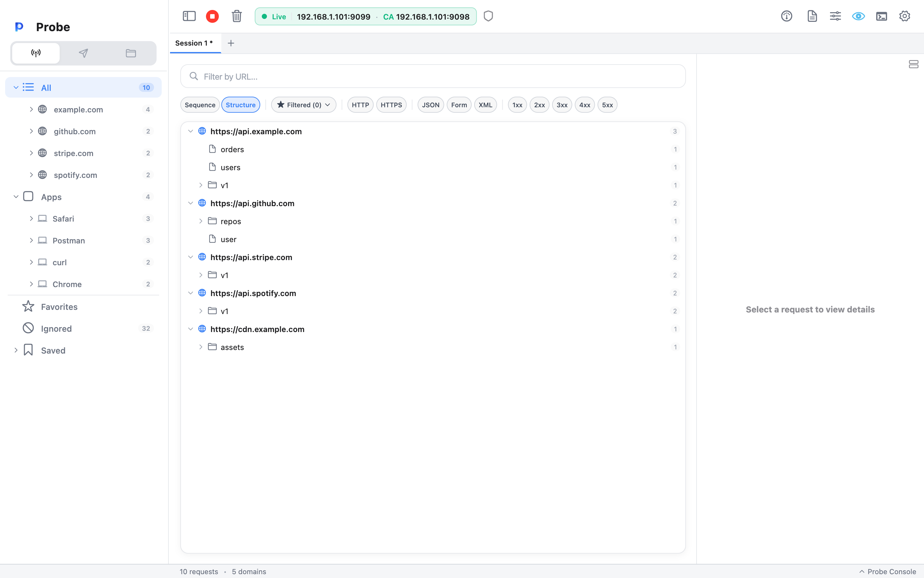This screenshot has width=924, height=578.
Task: Toggle the sidebar panel icon
Action: (189, 16)
